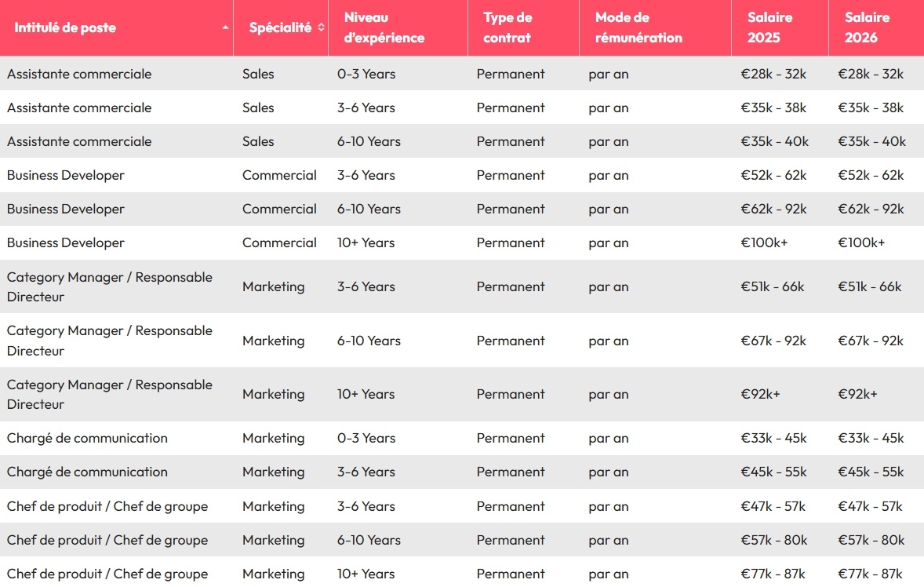Click the sort chevrons beside Spécialité
The height and width of the screenshot is (587, 924).
pyautogui.click(x=318, y=26)
